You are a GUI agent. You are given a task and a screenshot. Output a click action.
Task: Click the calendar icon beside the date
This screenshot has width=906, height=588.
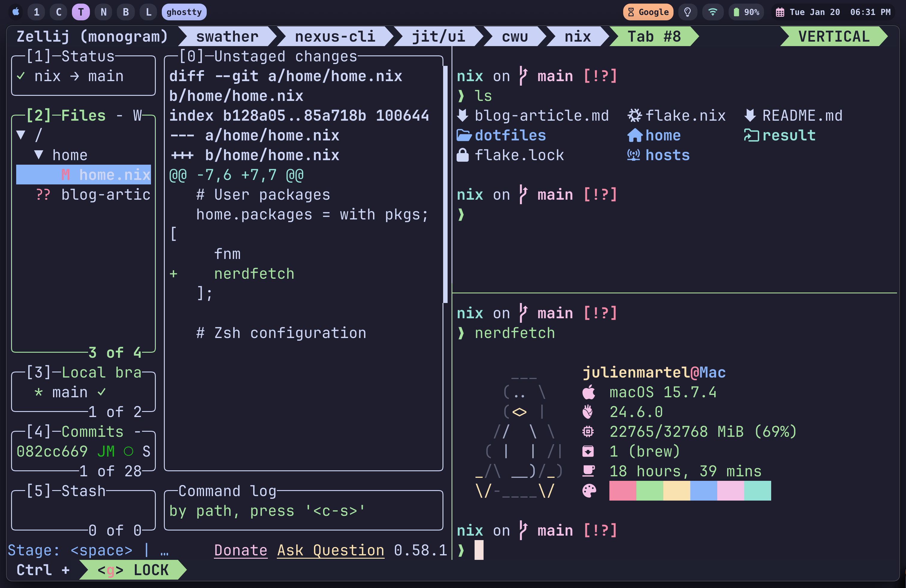point(780,12)
